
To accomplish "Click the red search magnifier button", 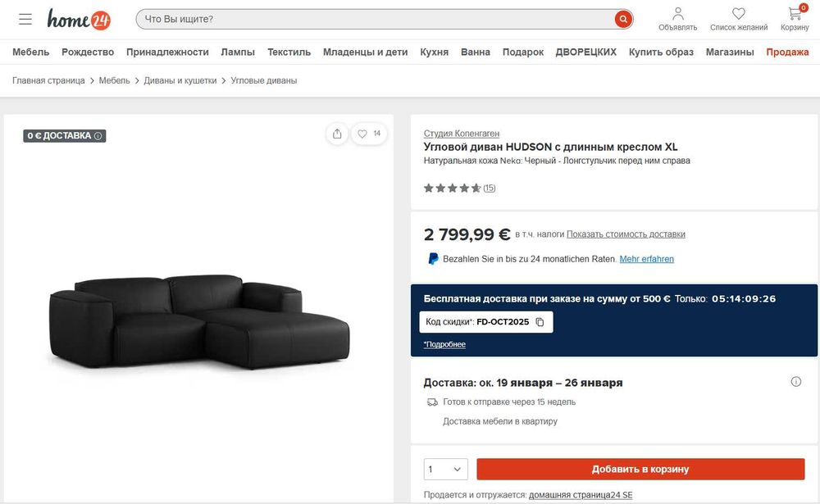I will point(623,19).
